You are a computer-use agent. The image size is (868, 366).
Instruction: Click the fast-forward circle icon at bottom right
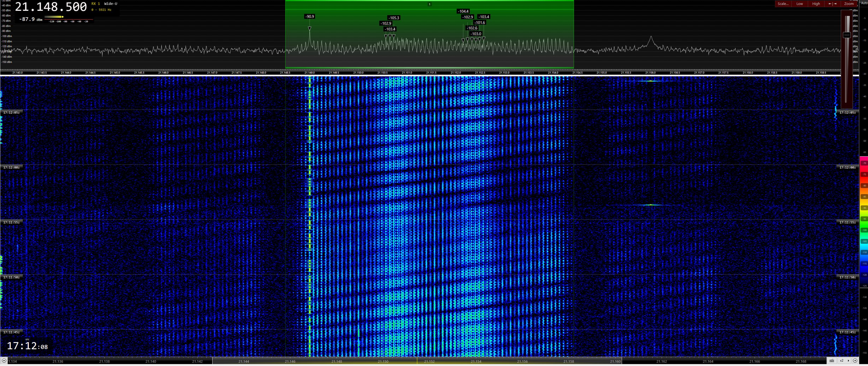pyautogui.click(x=855, y=361)
